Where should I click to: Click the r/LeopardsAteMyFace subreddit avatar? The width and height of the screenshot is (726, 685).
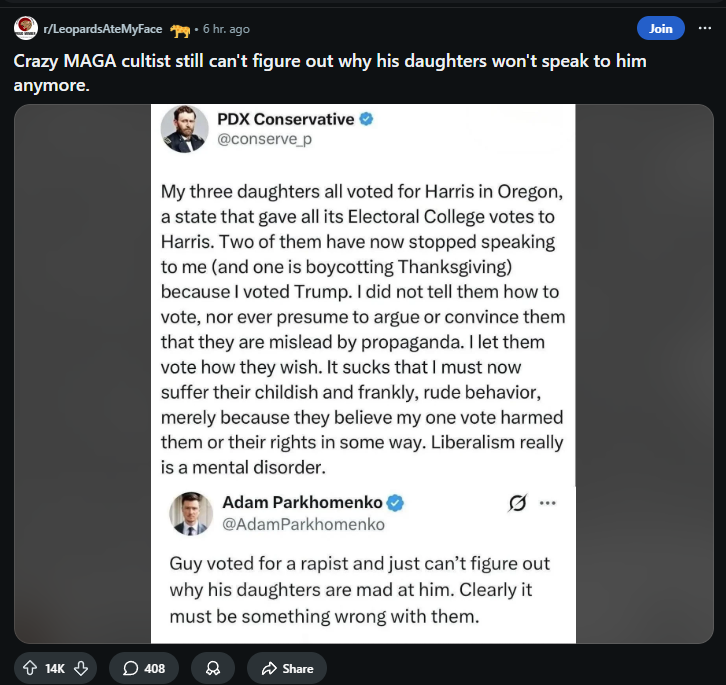tap(24, 29)
